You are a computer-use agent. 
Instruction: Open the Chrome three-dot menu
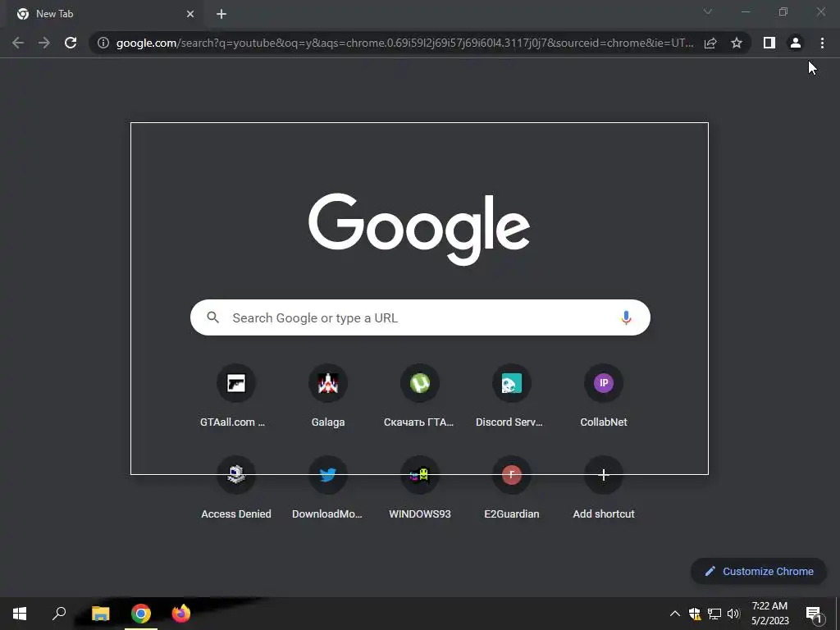point(822,43)
